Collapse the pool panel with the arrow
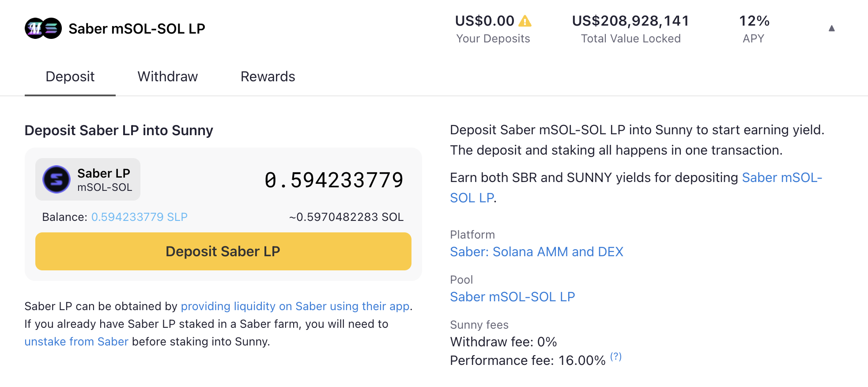Image resolution: width=868 pixels, height=387 pixels. (832, 28)
